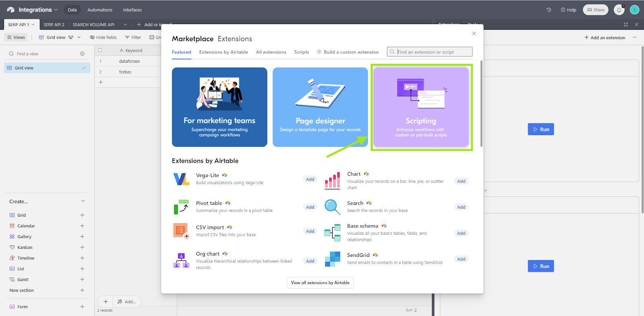Click Hide fields in toolbar
644x316 pixels.
pyautogui.click(x=103, y=37)
